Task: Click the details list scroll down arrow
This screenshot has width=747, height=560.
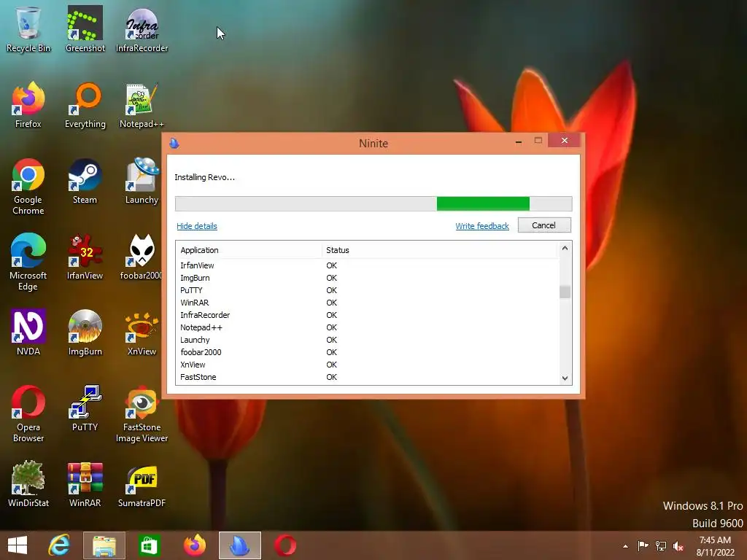Action: 565,378
